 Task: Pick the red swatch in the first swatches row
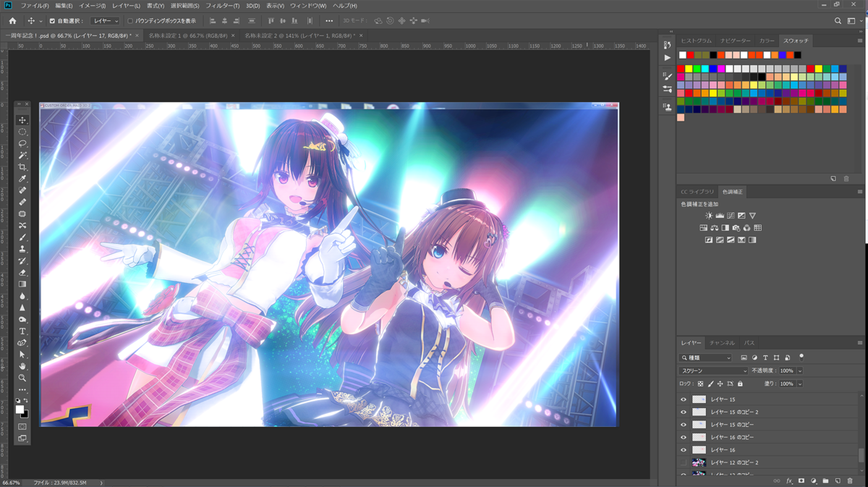coord(691,55)
